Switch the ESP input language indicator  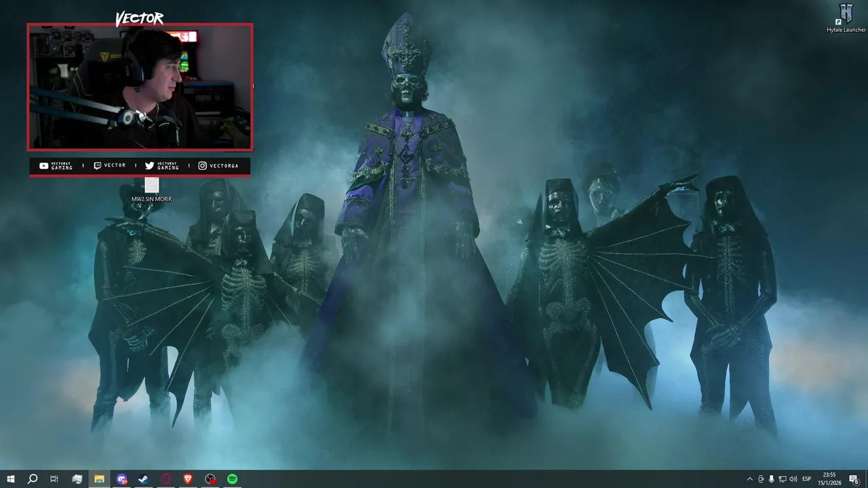807,479
